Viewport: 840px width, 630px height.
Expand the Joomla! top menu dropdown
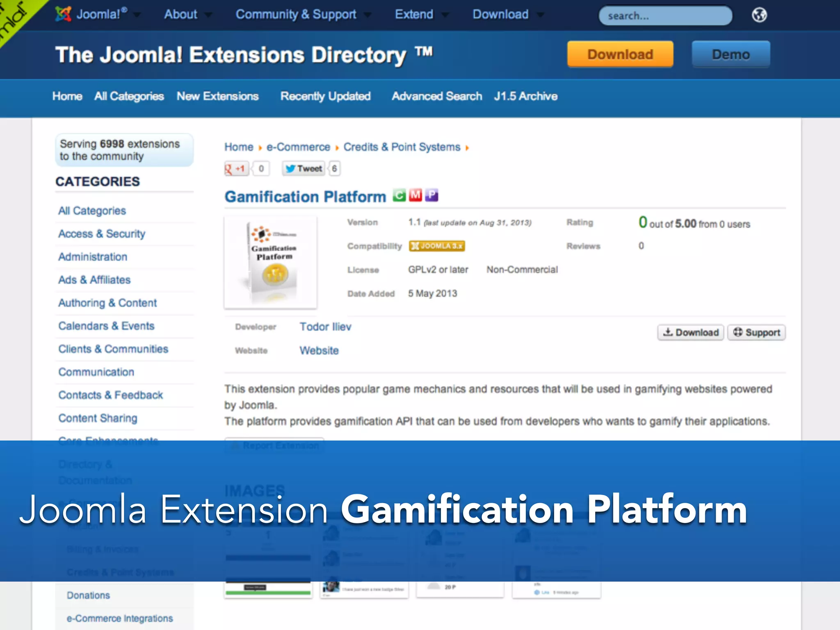coord(137,15)
